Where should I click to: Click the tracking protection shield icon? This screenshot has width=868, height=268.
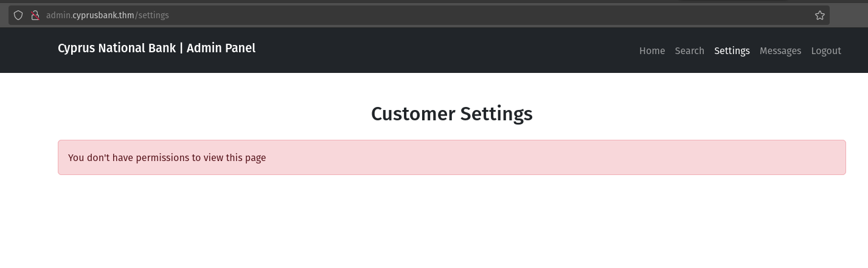[x=18, y=15]
